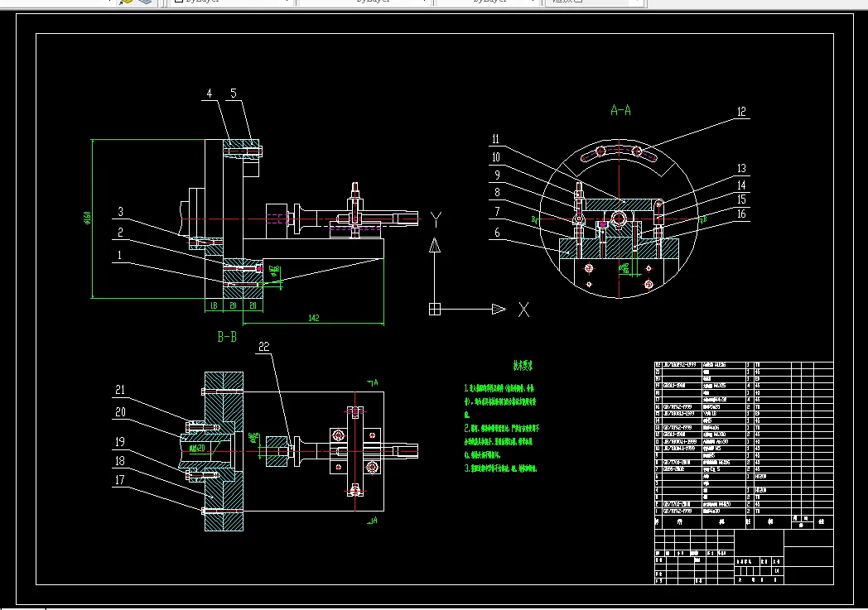This screenshot has height=610, width=868.
Task: Select part callout number 6
Action: pyautogui.click(x=497, y=233)
